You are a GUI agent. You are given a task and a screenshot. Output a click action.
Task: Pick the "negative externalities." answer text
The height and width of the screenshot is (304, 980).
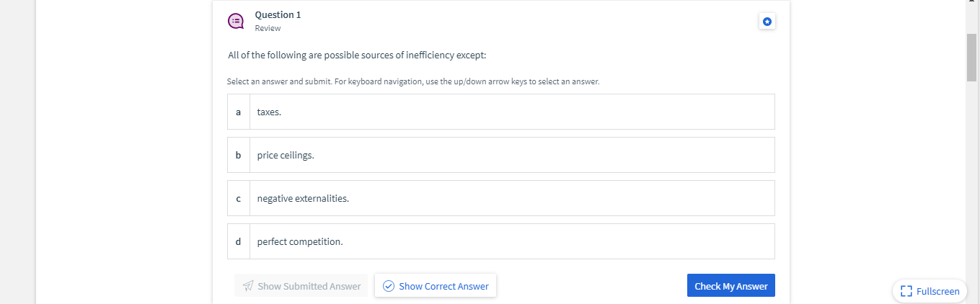(x=303, y=199)
